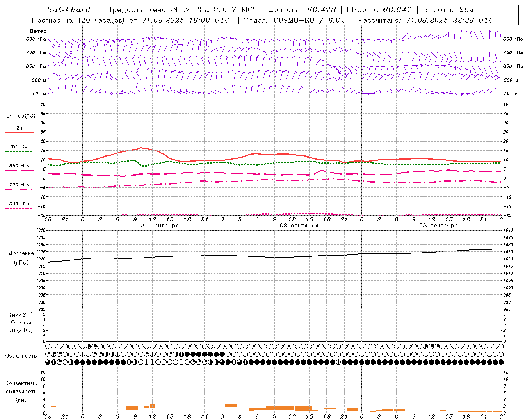Click the '40' value on left temperature axis
The height and width of the screenshot is (420, 525).
(x=43, y=104)
